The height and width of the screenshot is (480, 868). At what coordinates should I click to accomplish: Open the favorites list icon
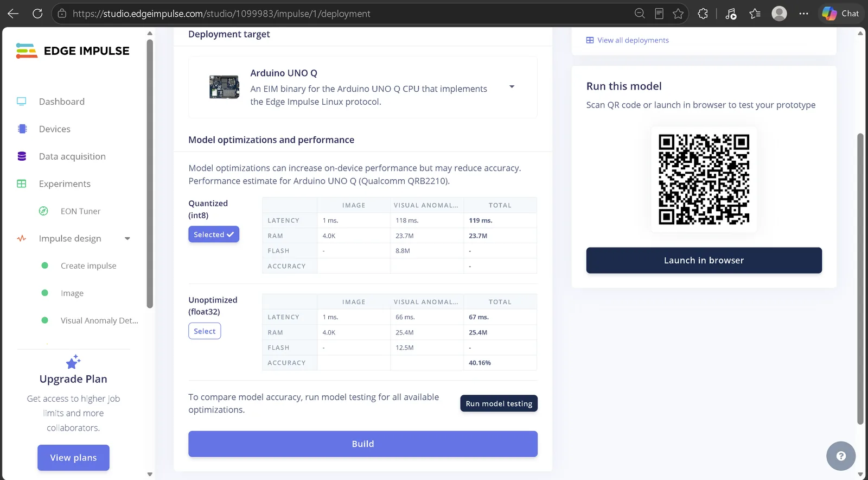(x=755, y=14)
